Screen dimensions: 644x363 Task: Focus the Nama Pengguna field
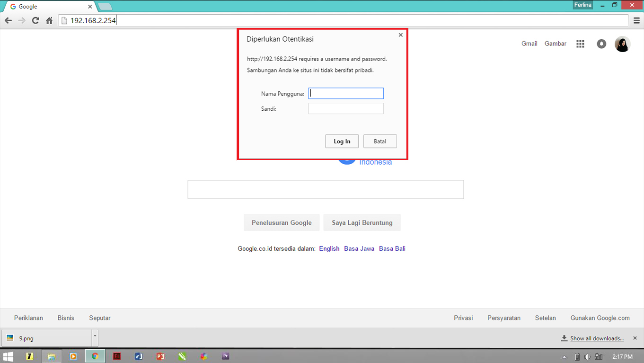coord(346,93)
